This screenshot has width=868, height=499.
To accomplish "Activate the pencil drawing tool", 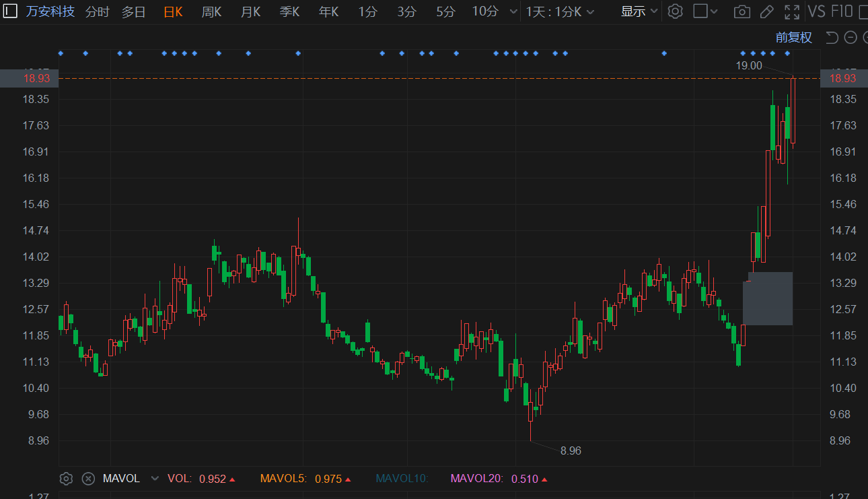I will coord(766,11).
